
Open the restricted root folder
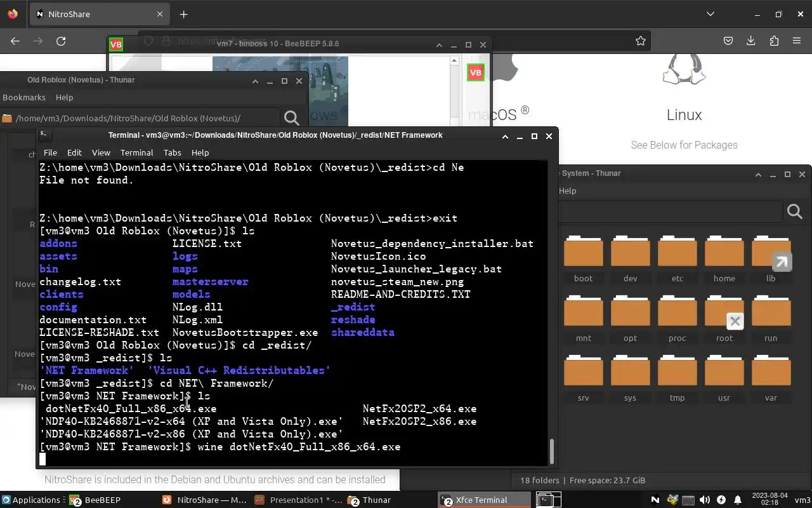pyautogui.click(x=724, y=319)
